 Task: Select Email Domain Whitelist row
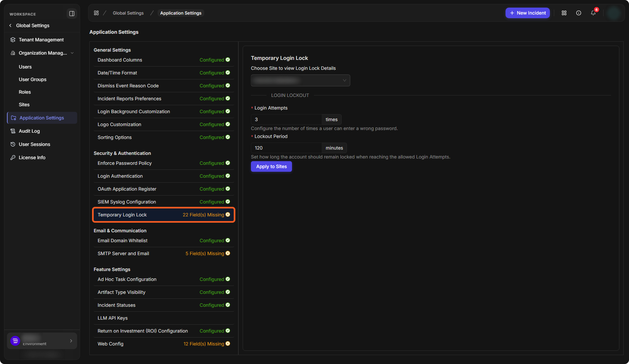click(164, 241)
